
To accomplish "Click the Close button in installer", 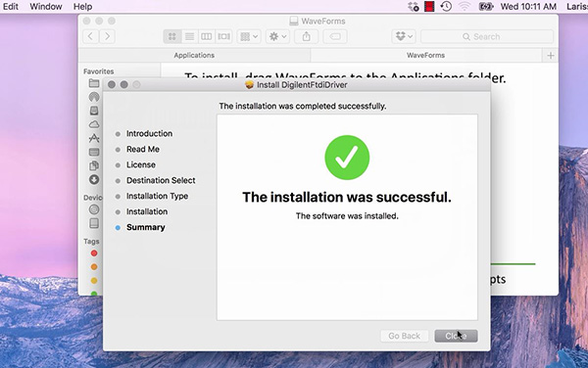I will pyautogui.click(x=456, y=336).
